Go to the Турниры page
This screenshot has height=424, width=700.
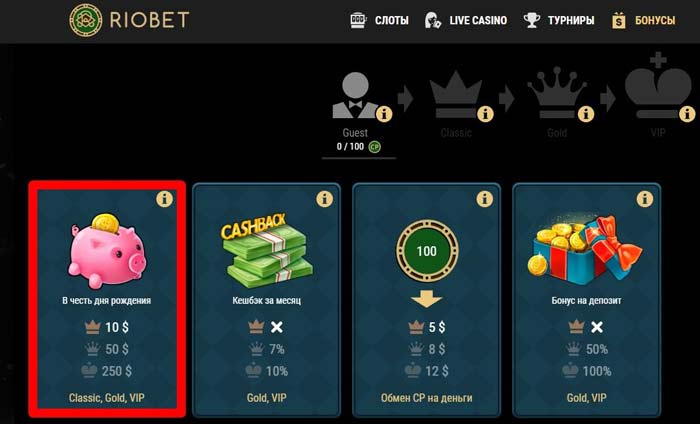558,21
